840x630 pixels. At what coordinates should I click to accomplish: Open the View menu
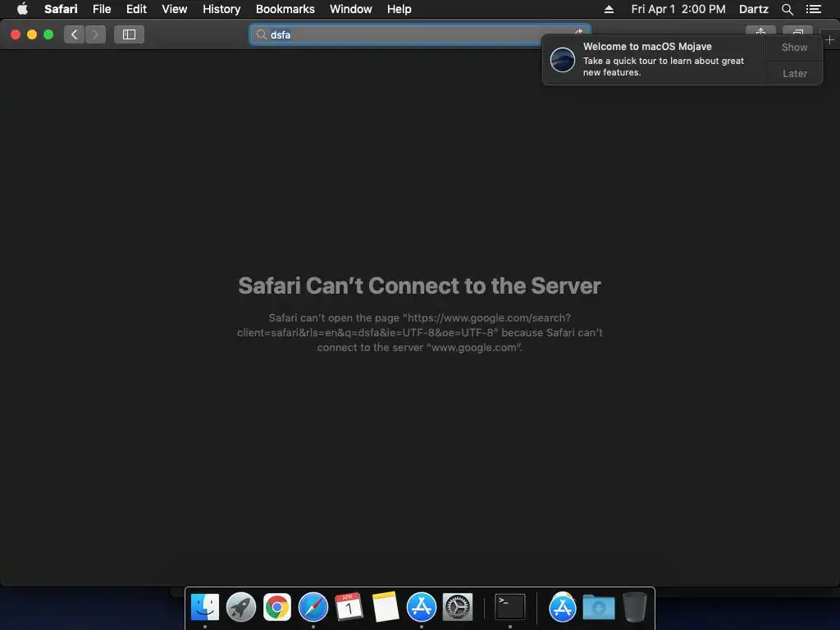[174, 9]
